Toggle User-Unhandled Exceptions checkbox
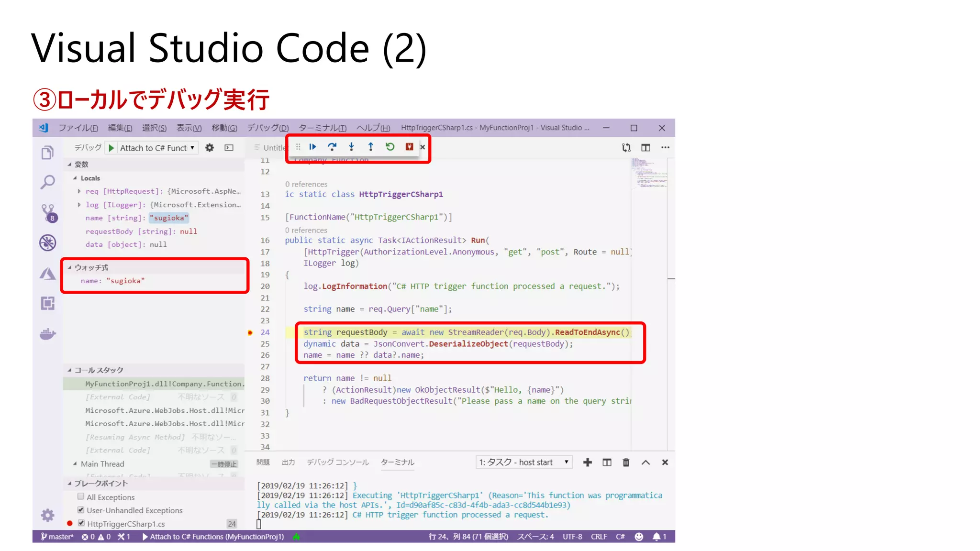This screenshot has width=980, height=551. coord(81,510)
